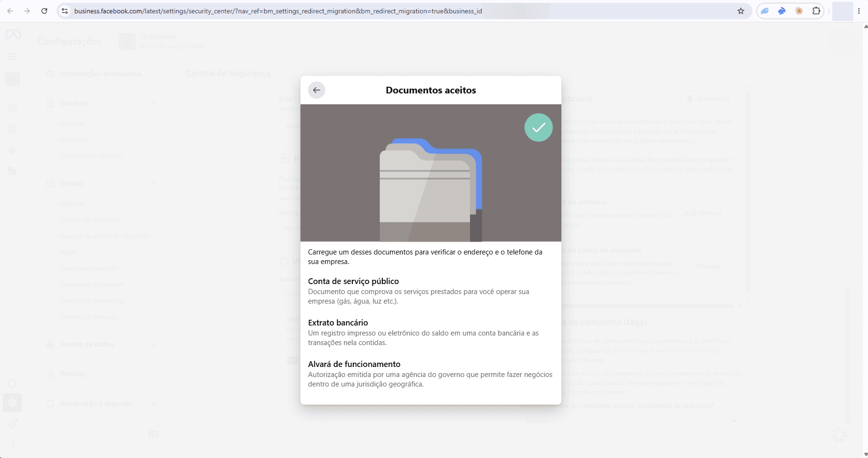Viewport: 868px width, 458px height.
Task: Click the Central de Segurança page heading
Action: [x=228, y=73]
